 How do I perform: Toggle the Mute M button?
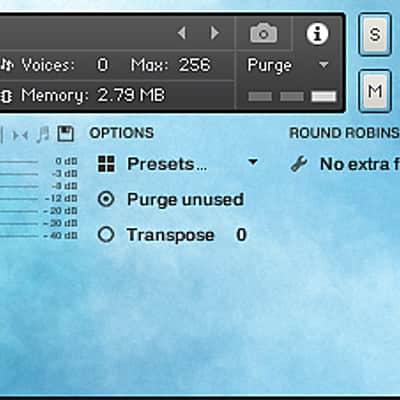[375, 91]
